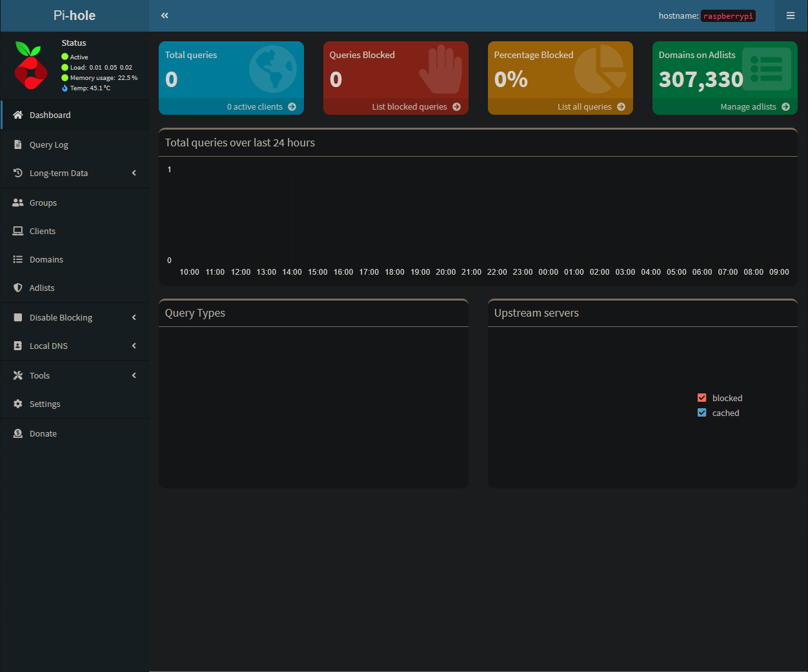Click the Clients monitor icon
Screen dimensions: 808x672
[16, 231]
